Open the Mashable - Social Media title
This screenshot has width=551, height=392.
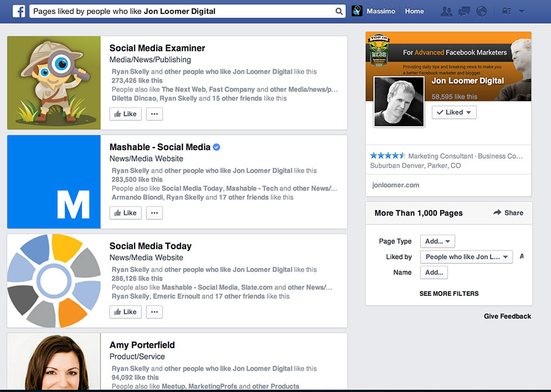[160, 147]
